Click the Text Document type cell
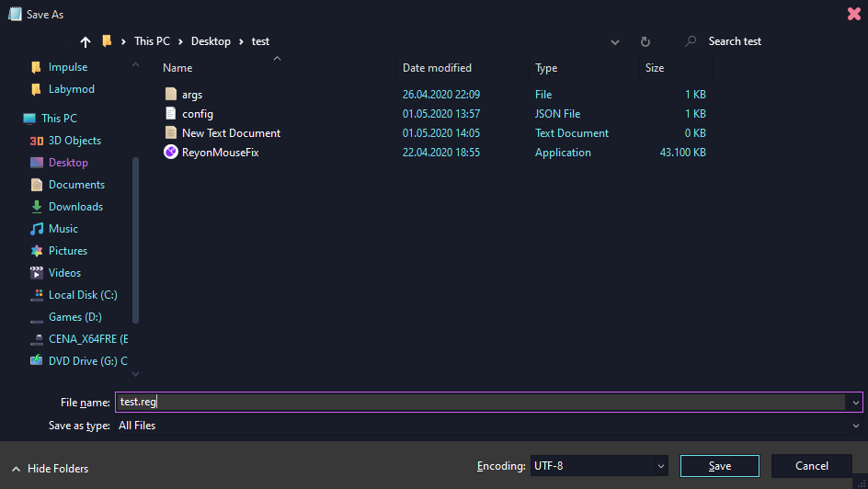 click(x=572, y=133)
